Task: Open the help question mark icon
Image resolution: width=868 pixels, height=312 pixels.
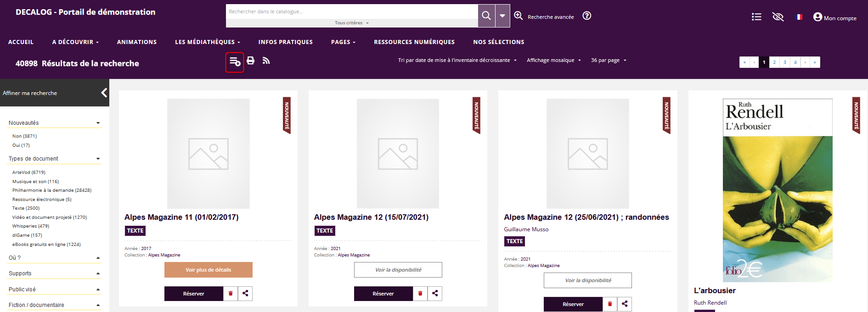Action: point(586,16)
